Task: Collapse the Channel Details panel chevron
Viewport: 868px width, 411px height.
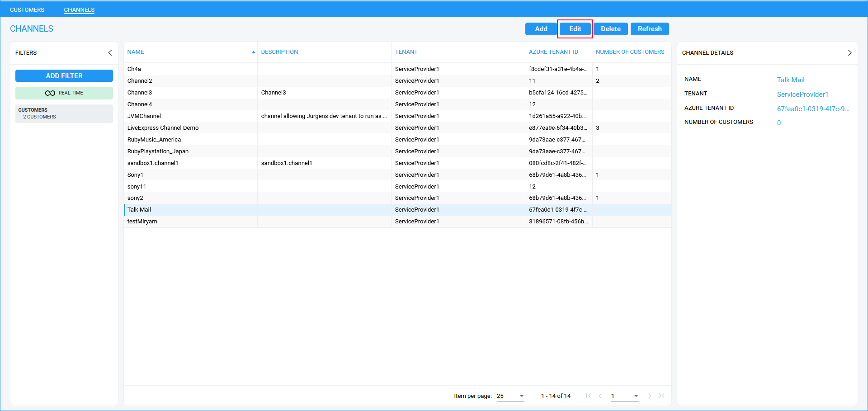Action: 849,53
